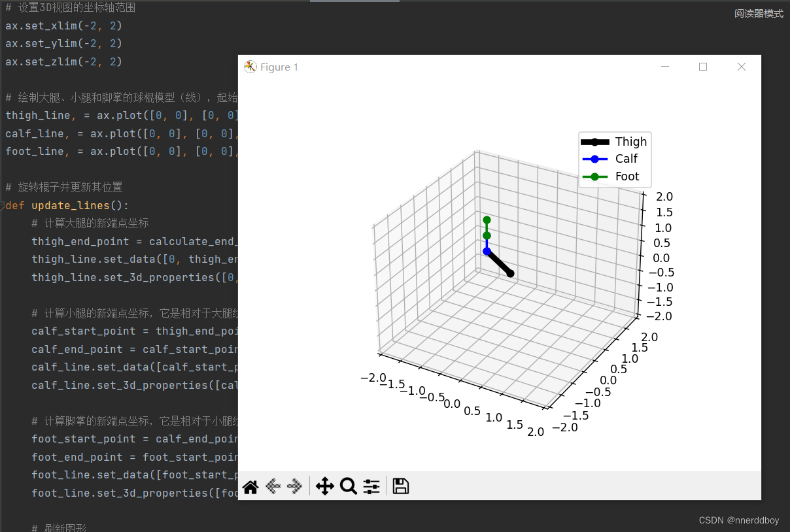Viewport: 790px width, 532px height.
Task: Click the blue calf joint marker
Action: point(487,251)
